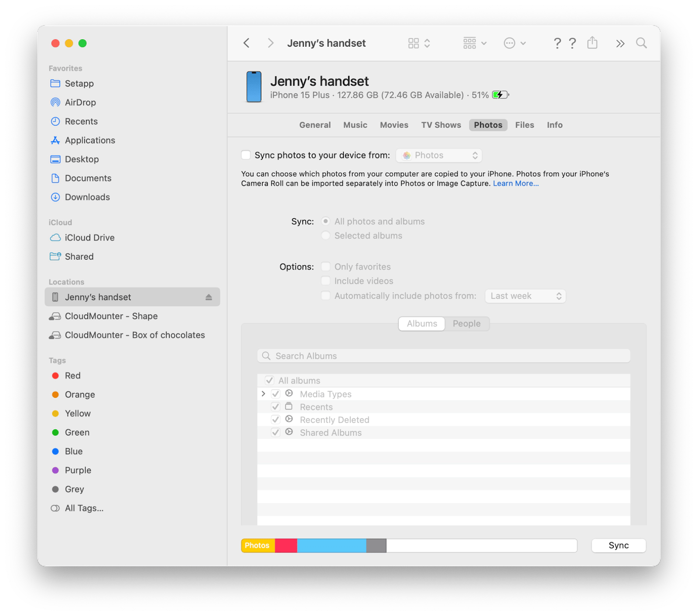Open Finder search magnifier

click(x=641, y=43)
